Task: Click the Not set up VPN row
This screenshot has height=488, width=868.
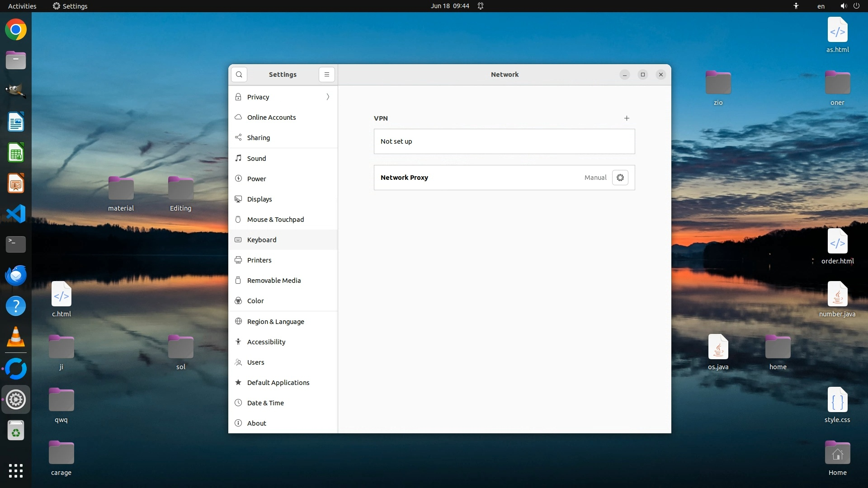Action: click(504, 141)
